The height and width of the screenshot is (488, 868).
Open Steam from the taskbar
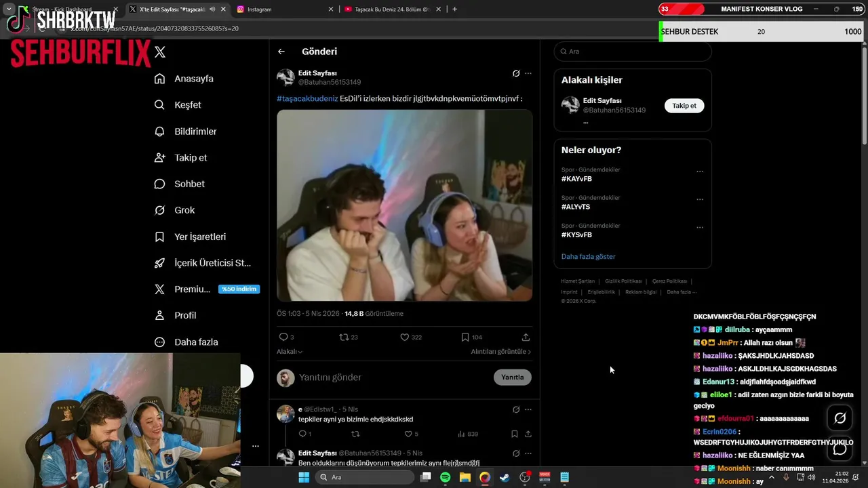coord(505,477)
